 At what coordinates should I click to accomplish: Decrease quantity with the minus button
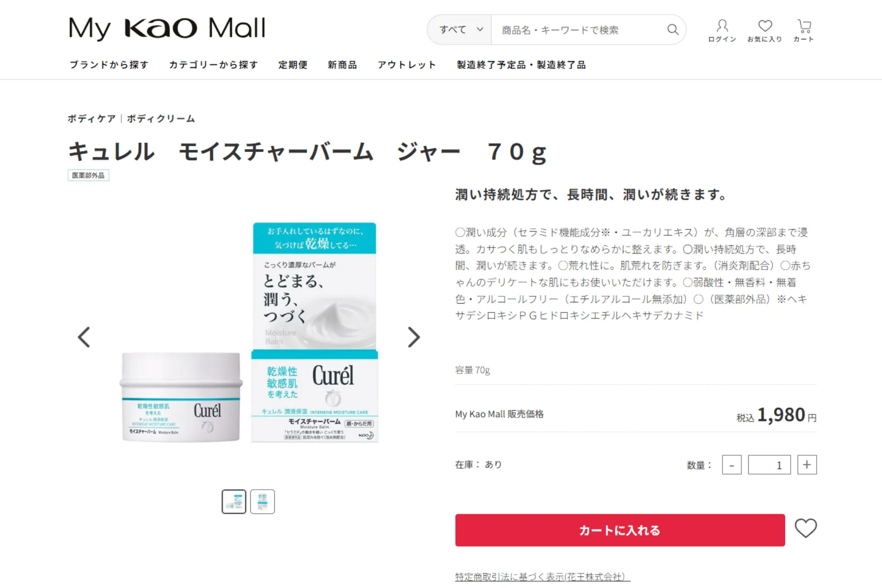coord(732,465)
